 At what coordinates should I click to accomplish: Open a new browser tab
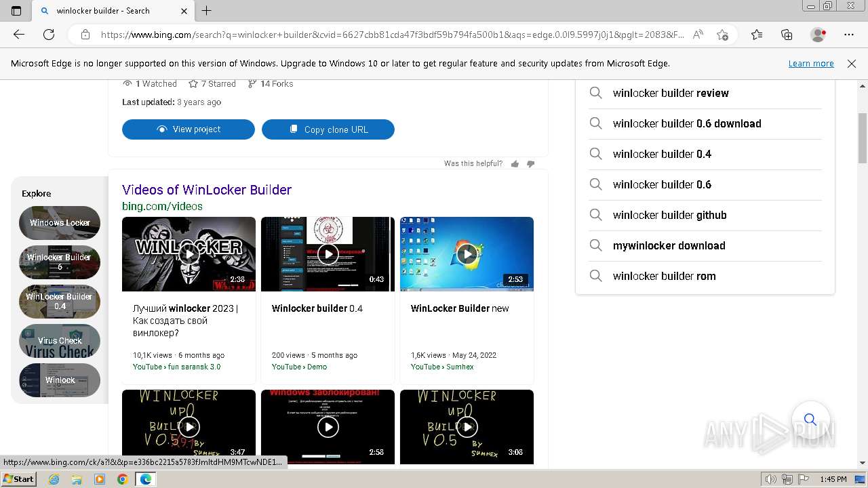pos(207,11)
